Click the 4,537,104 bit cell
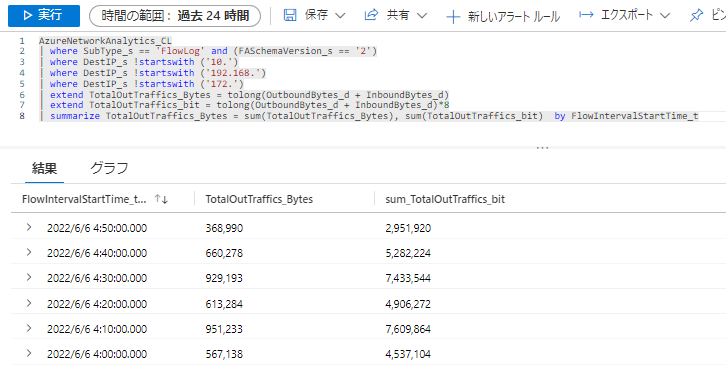This screenshot has height=368, width=726. point(408,354)
